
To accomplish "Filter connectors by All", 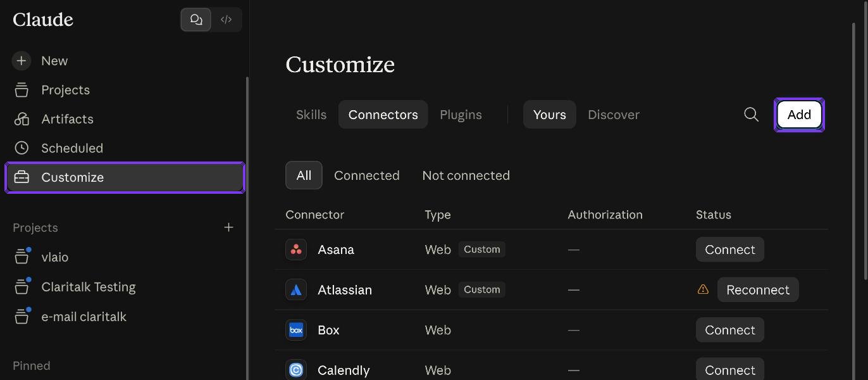I will (304, 175).
